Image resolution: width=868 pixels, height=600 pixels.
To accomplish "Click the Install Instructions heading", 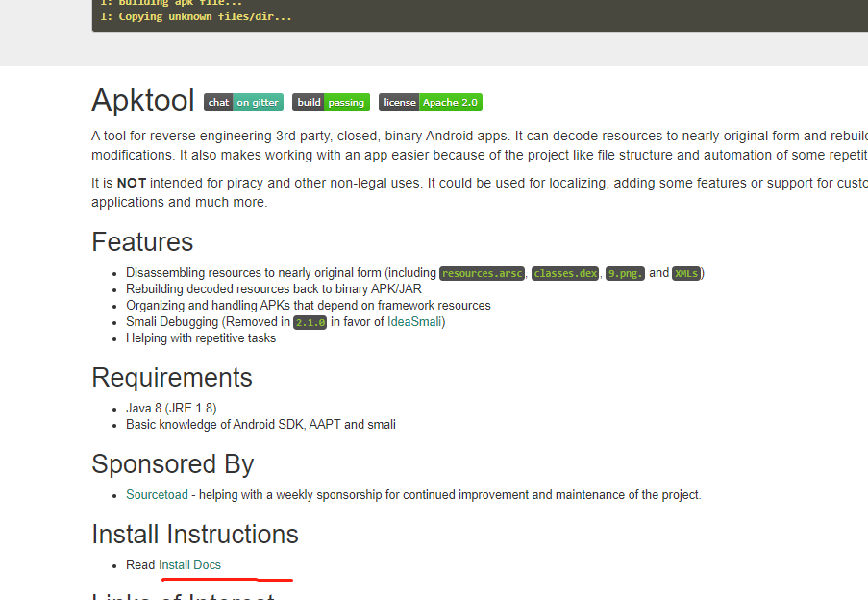I will coord(194,534).
